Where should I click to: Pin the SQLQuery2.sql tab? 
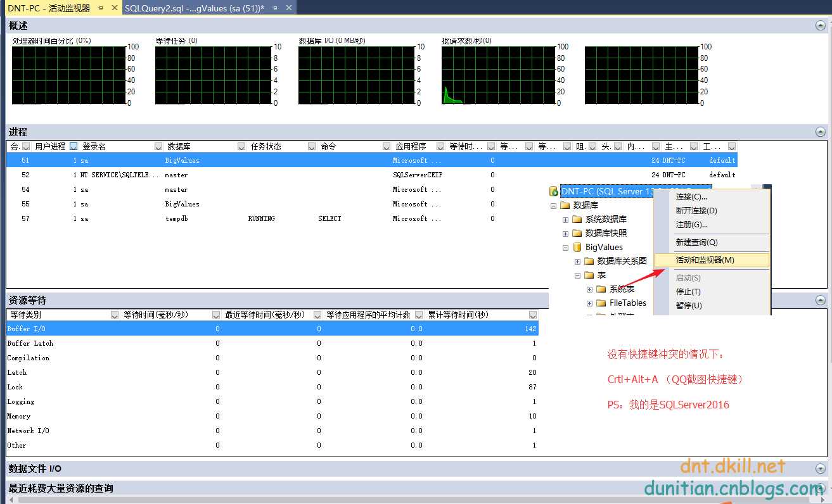274,8
